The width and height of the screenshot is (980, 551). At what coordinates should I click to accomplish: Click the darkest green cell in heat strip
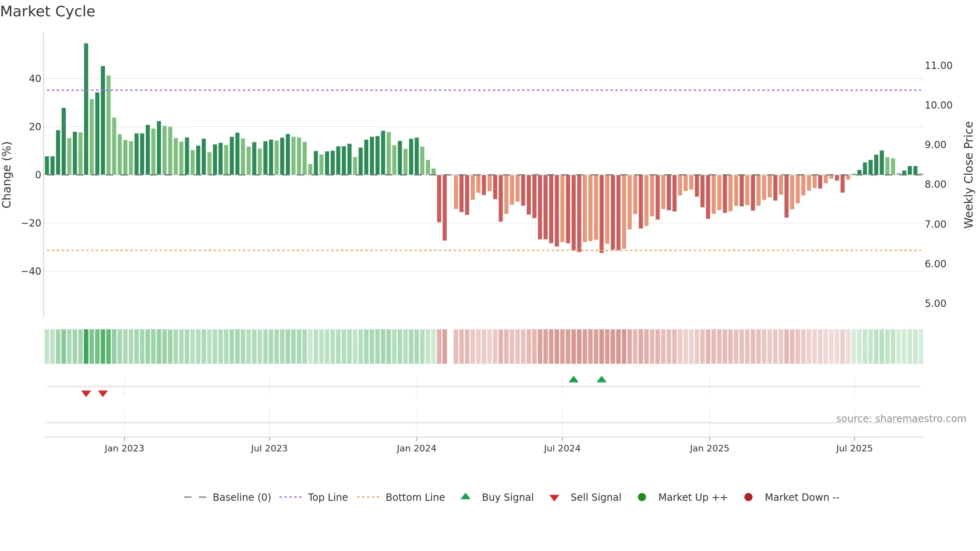pyautogui.click(x=86, y=347)
